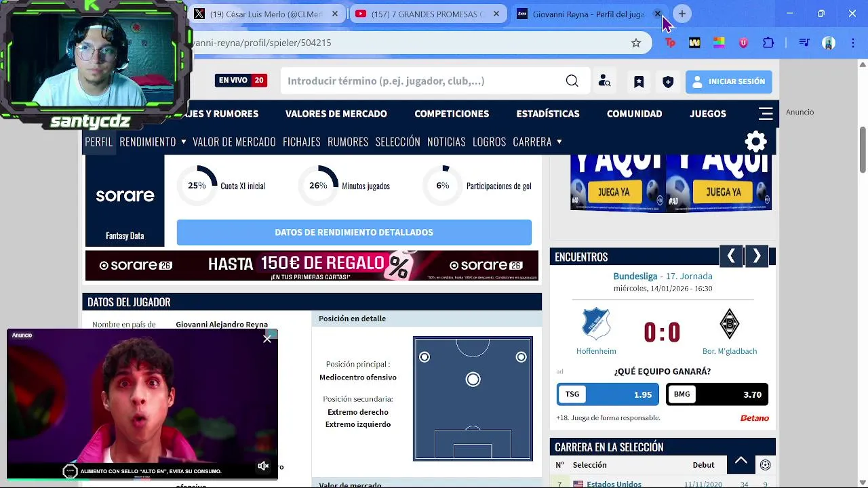The height and width of the screenshot is (488, 868).
Task: Click DATOS DE RENDIMIENTO DETALLADOS button
Action: pyautogui.click(x=354, y=232)
